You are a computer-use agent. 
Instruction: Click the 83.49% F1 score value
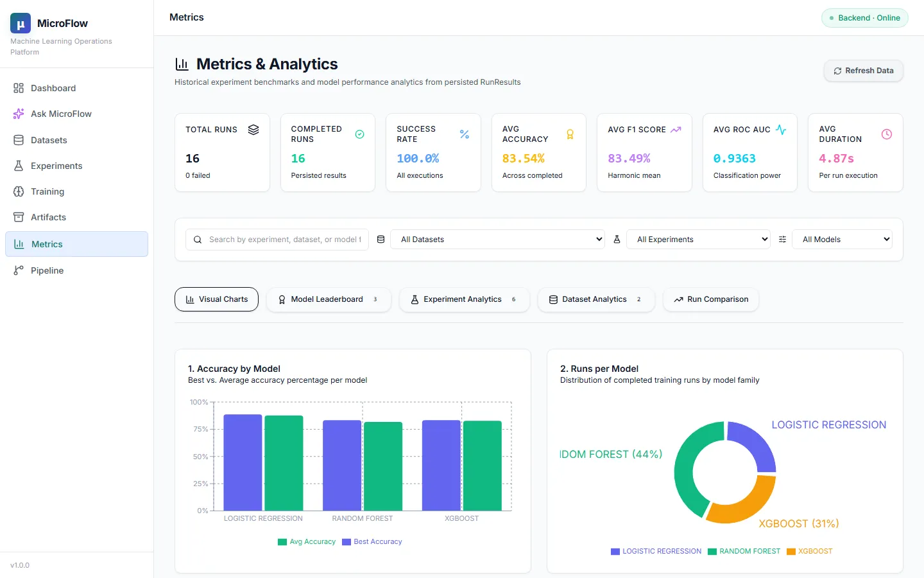click(x=629, y=159)
